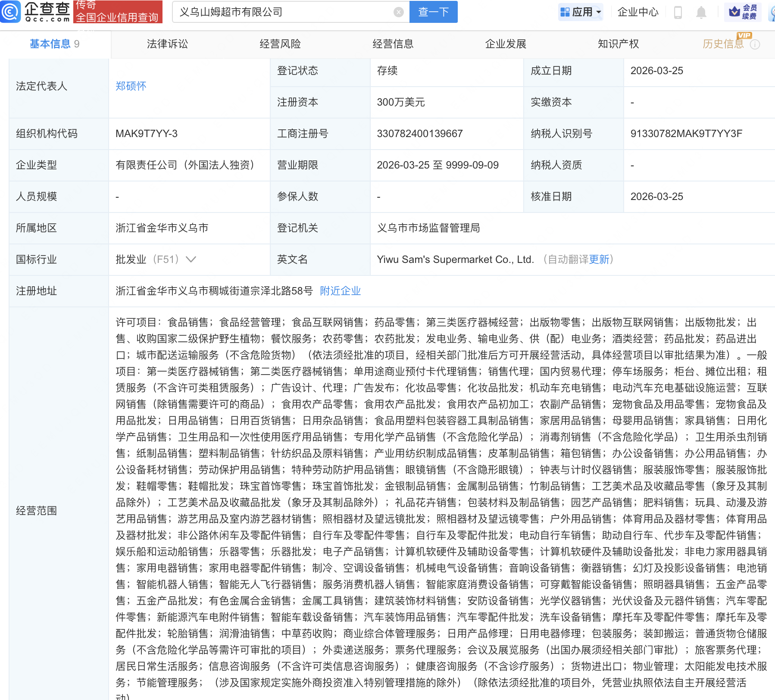
Task: Open legal representative 郑硕怀 link
Action: [131, 86]
